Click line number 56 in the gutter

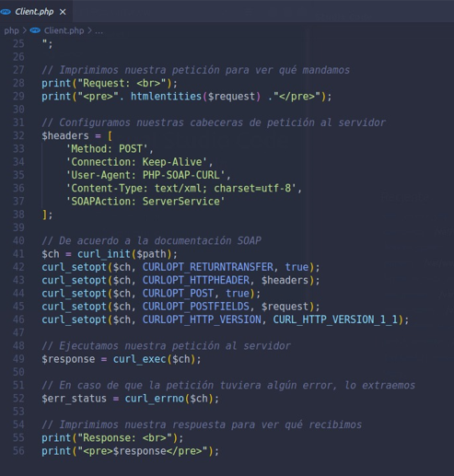click(x=18, y=451)
